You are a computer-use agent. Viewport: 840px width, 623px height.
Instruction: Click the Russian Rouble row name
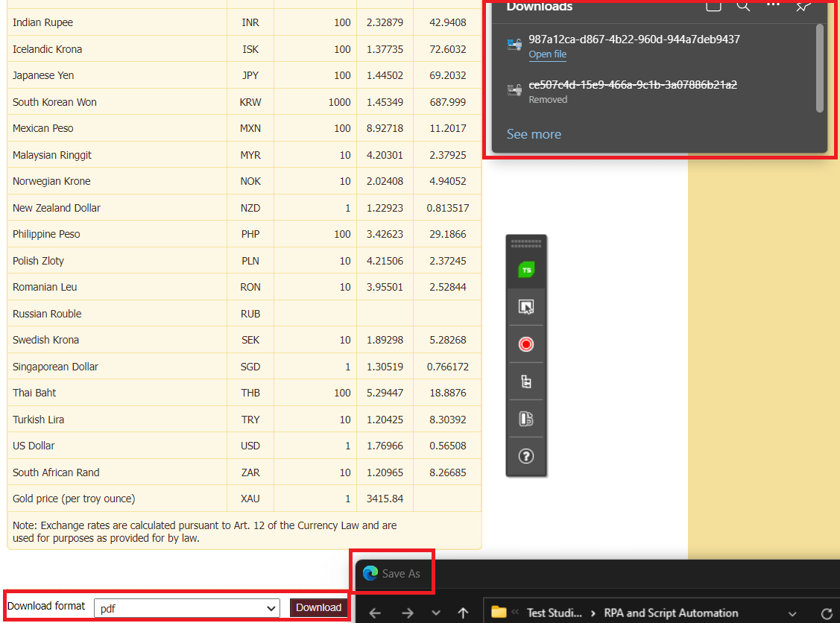click(47, 314)
